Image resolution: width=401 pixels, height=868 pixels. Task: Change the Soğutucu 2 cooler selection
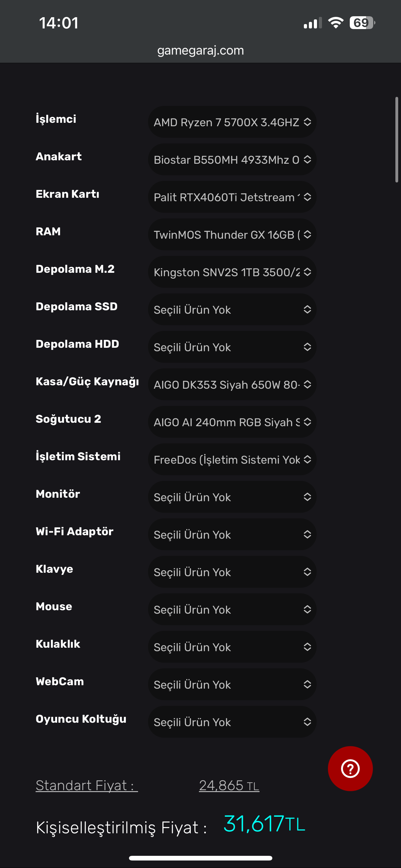pyautogui.click(x=232, y=422)
